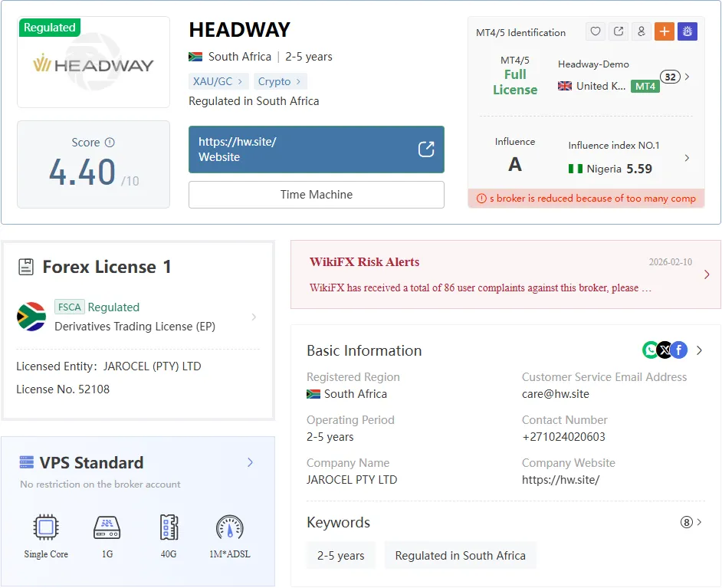Click the United Kingdom flag icon
Image resolution: width=722 pixels, height=588 pixels.
point(565,86)
